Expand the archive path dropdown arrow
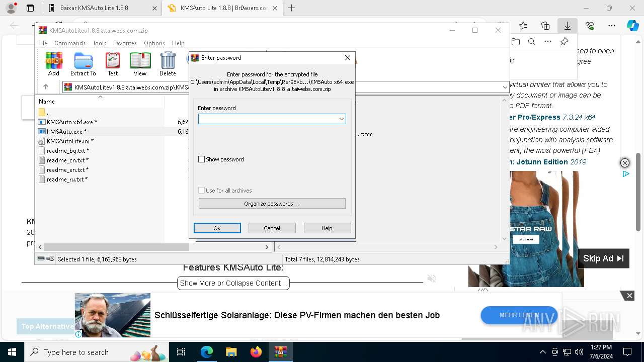Image resolution: width=644 pixels, height=362 pixels. click(505, 87)
